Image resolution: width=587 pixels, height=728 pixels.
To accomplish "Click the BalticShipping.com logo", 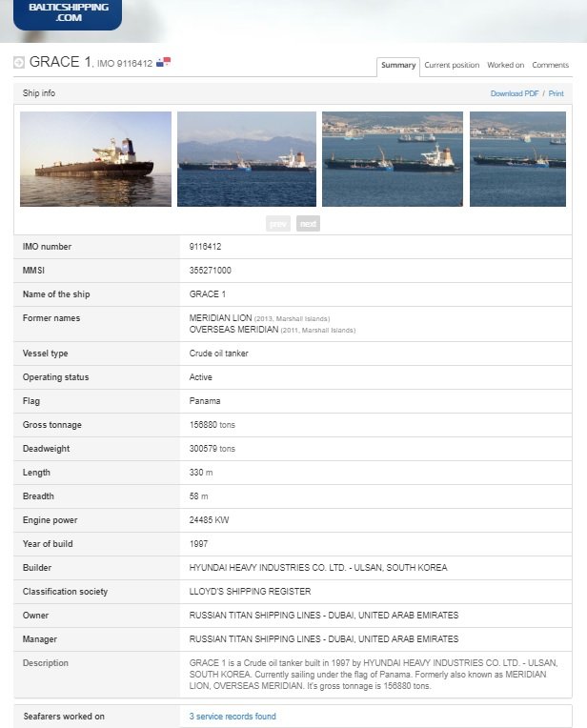I will point(68,13).
